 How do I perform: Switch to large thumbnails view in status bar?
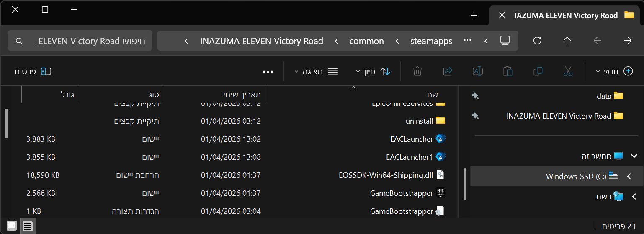pyautogui.click(x=12, y=226)
